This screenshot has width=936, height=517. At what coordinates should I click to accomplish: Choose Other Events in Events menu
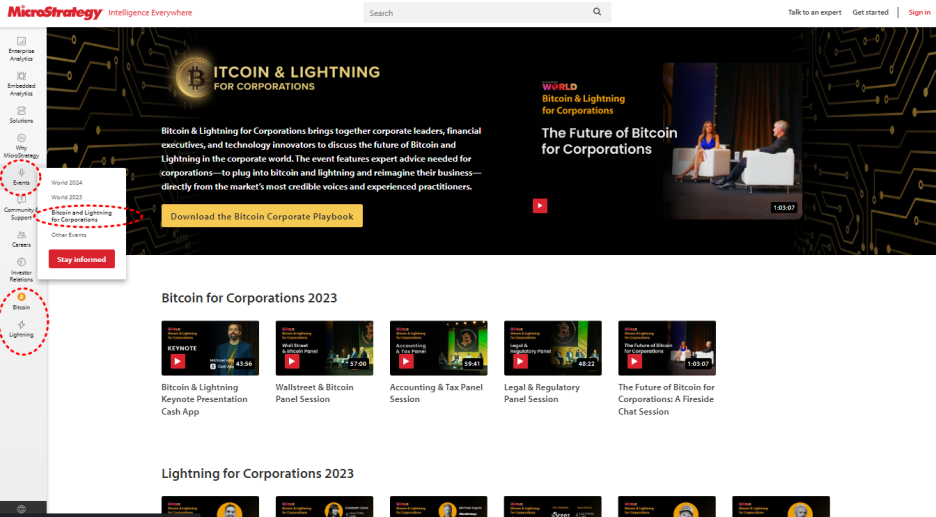click(x=69, y=235)
